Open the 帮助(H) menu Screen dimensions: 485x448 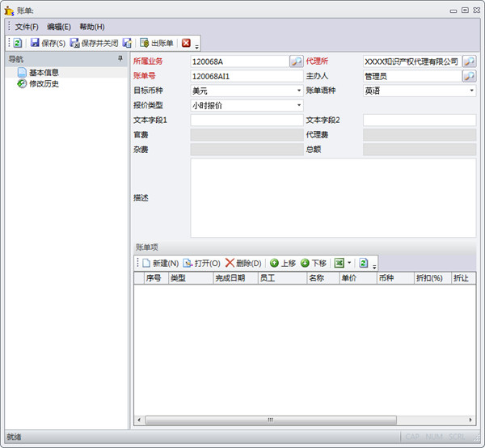pyautogui.click(x=92, y=27)
